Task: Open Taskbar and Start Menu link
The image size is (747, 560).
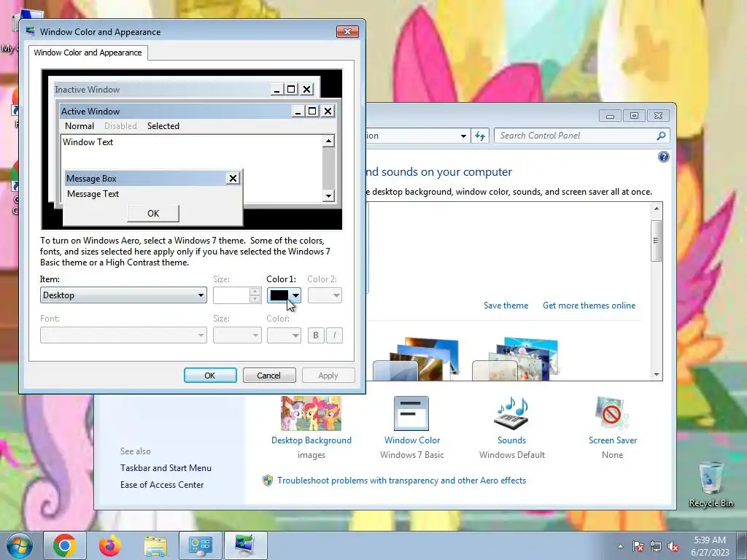Action: (166, 468)
